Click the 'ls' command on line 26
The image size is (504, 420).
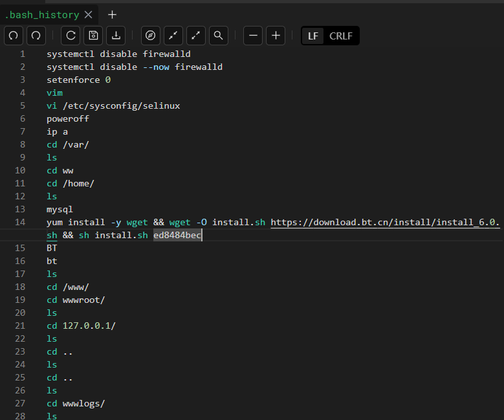coord(52,391)
